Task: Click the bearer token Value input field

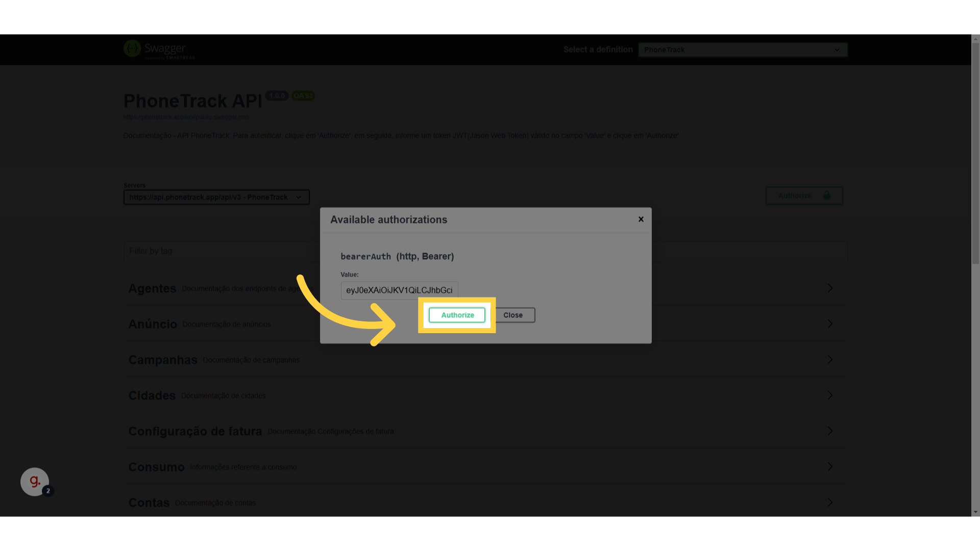Action: click(399, 290)
